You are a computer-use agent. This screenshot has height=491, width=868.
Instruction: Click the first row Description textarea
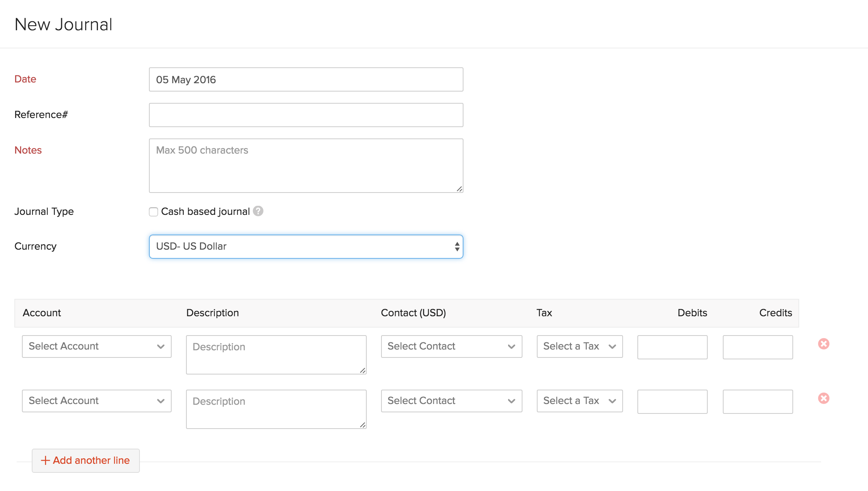(276, 355)
